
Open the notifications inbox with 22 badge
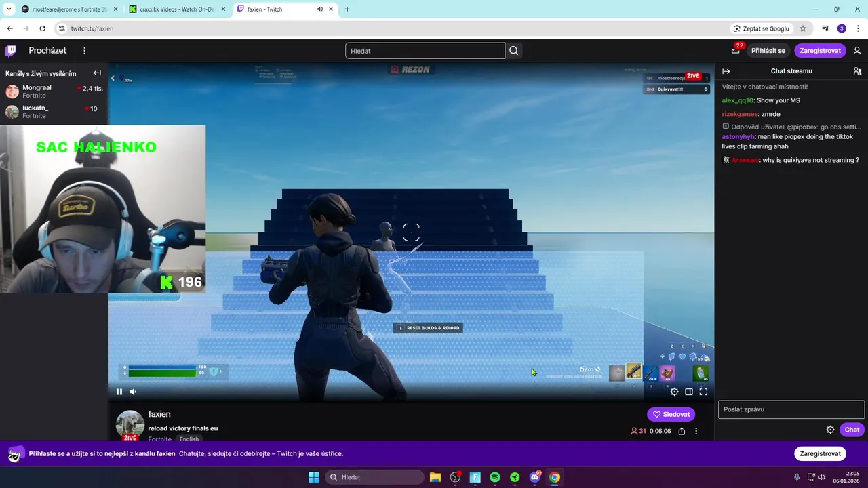click(735, 50)
